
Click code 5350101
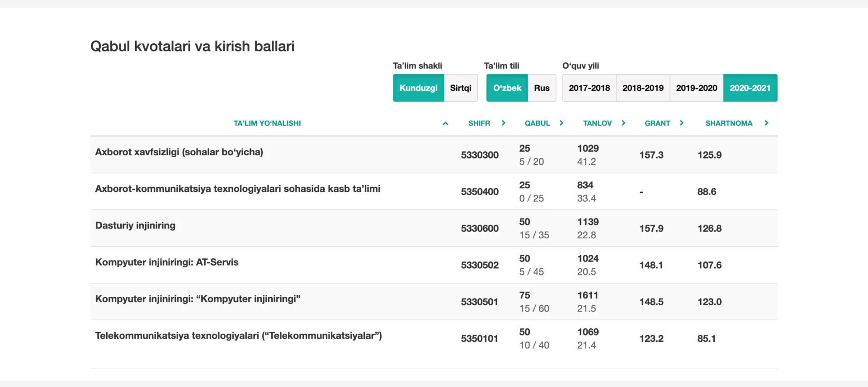480,339
